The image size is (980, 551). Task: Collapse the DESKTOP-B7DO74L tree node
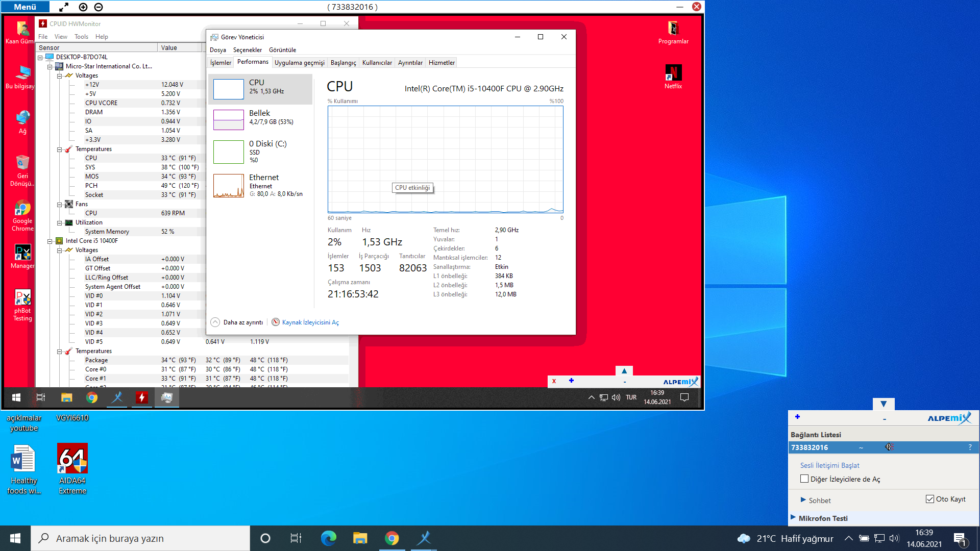pyautogui.click(x=40, y=58)
